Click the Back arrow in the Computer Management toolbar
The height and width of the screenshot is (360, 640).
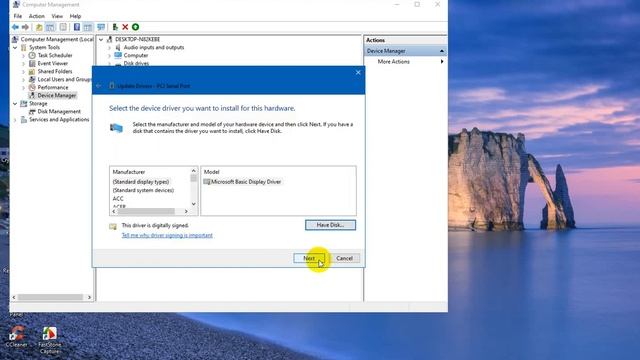click(x=15, y=27)
